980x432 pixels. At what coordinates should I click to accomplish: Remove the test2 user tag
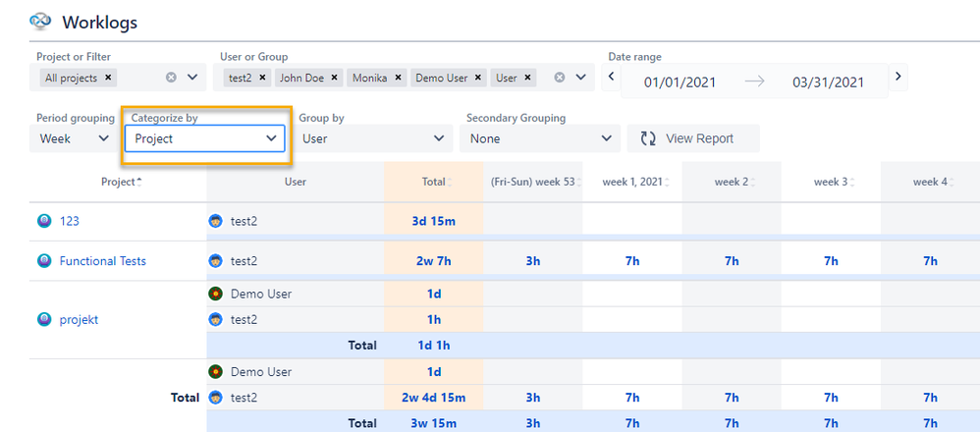[262, 78]
